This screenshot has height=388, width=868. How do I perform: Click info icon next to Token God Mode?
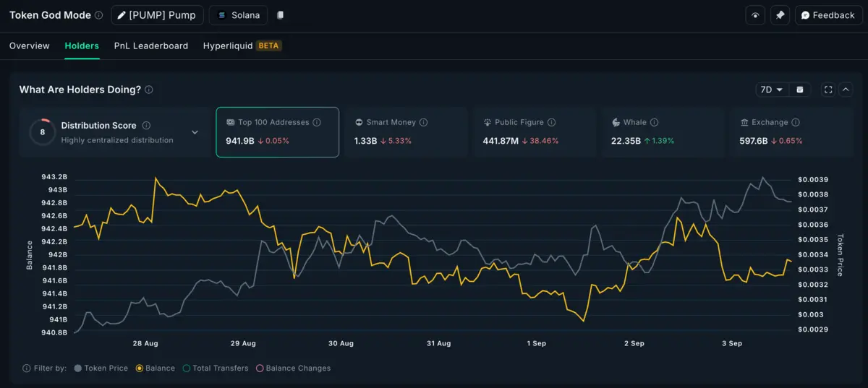click(x=99, y=15)
